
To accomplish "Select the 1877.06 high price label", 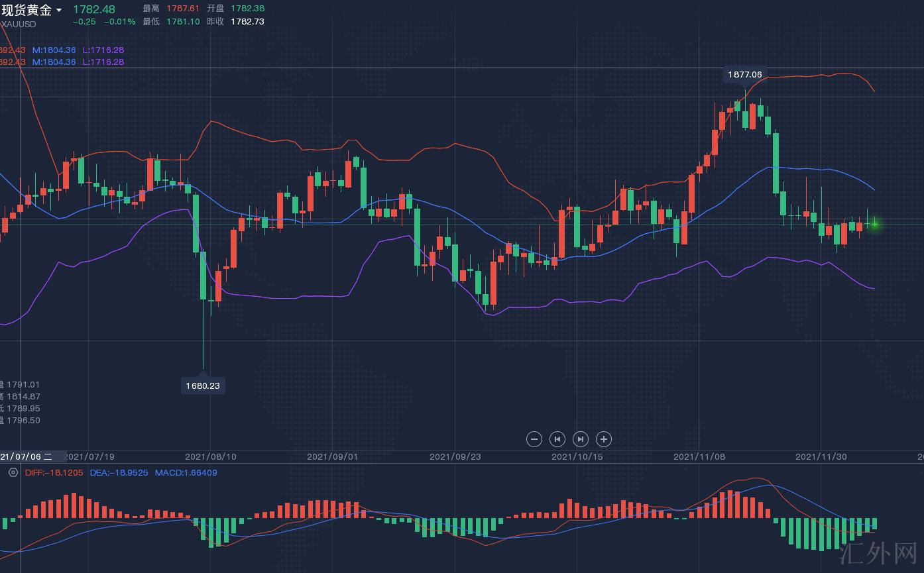I will pos(744,75).
